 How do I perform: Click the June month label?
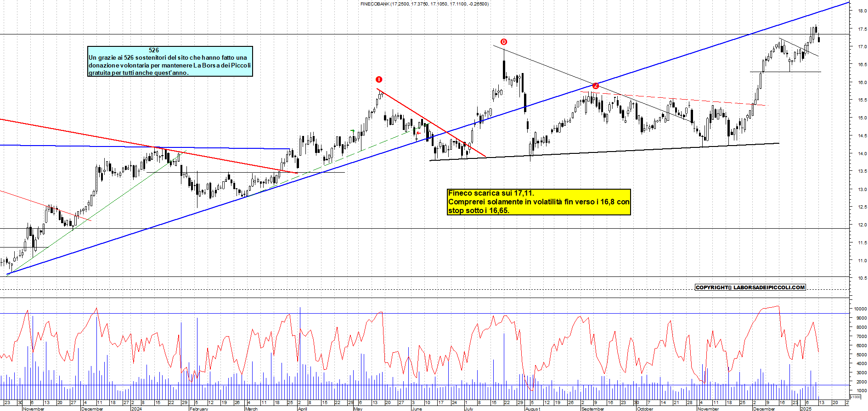pyautogui.click(x=417, y=409)
